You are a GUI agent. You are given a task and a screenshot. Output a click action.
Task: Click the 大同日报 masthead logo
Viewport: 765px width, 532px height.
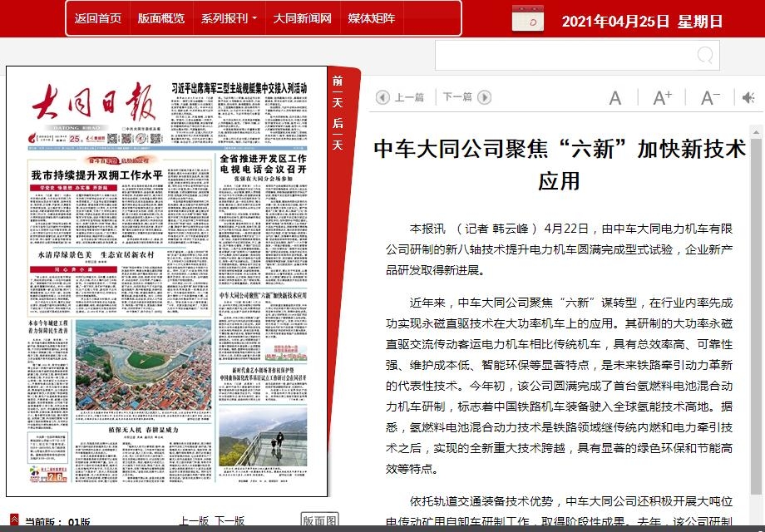pyautogui.click(x=94, y=103)
